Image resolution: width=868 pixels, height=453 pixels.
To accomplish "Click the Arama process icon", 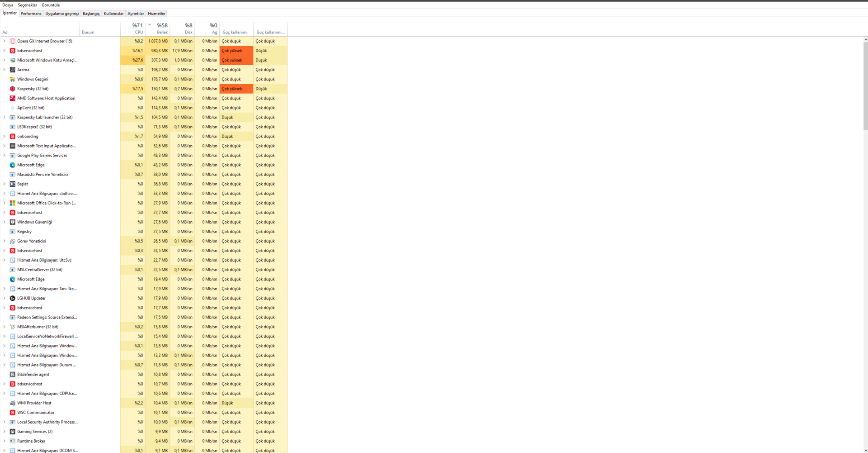I will click(12, 70).
